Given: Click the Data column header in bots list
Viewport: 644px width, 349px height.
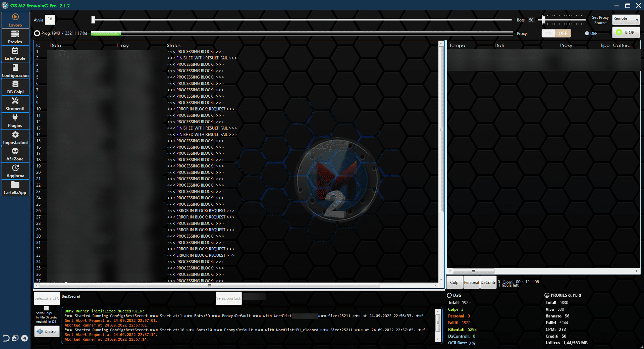Looking at the screenshot, I should pos(55,45).
